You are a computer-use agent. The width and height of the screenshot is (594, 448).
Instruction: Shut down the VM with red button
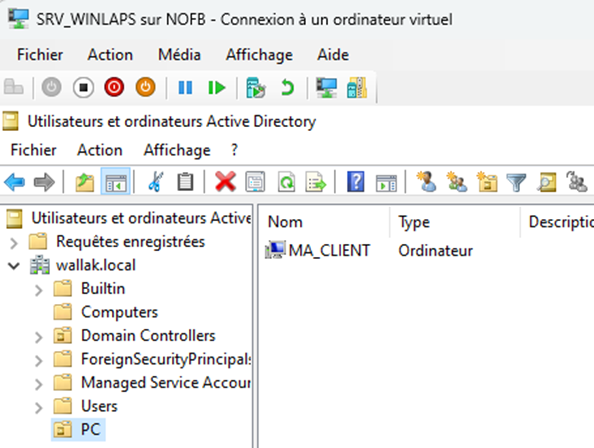(114, 87)
